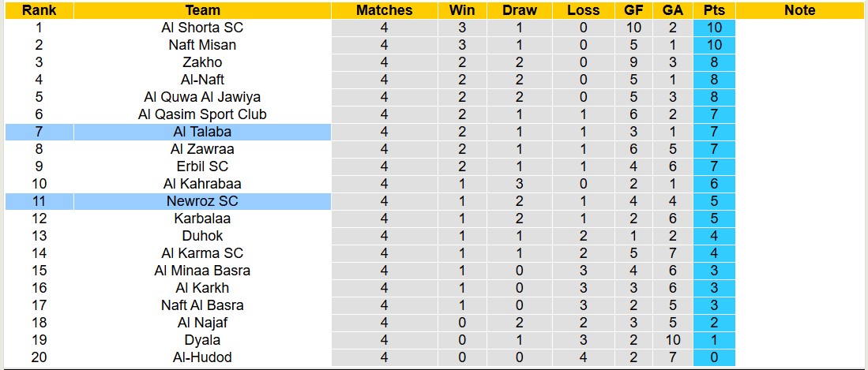Image resolution: width=868 pixels, height=370 pixels.
Task: Select the Al Qasim Sport Club team
Action: pyautogui.click(x=202, y=114)
